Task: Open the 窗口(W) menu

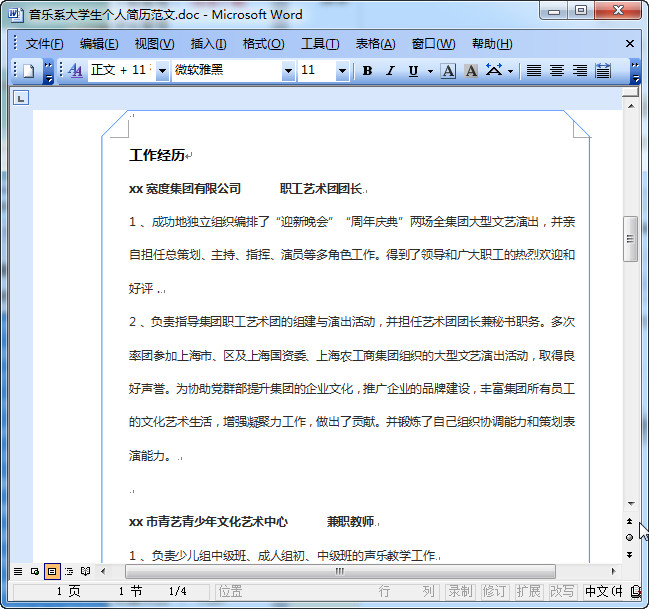Action: [x=433, y=44]
